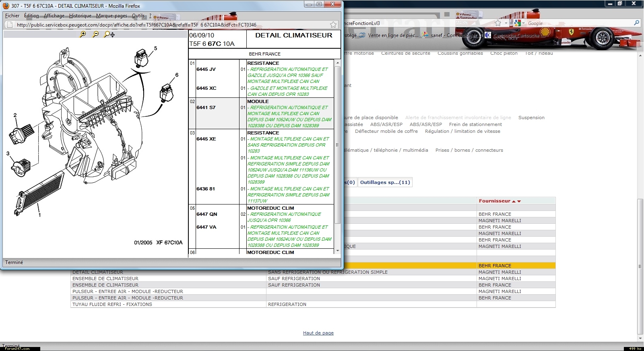Click the Haut de page link

coord(318,333)
